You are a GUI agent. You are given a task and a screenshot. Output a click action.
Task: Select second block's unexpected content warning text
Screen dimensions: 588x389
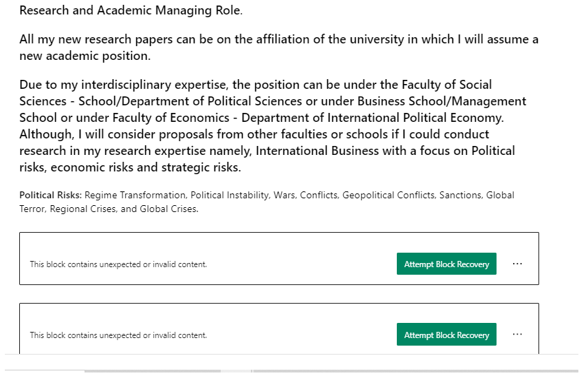click(x=118, y=335)
